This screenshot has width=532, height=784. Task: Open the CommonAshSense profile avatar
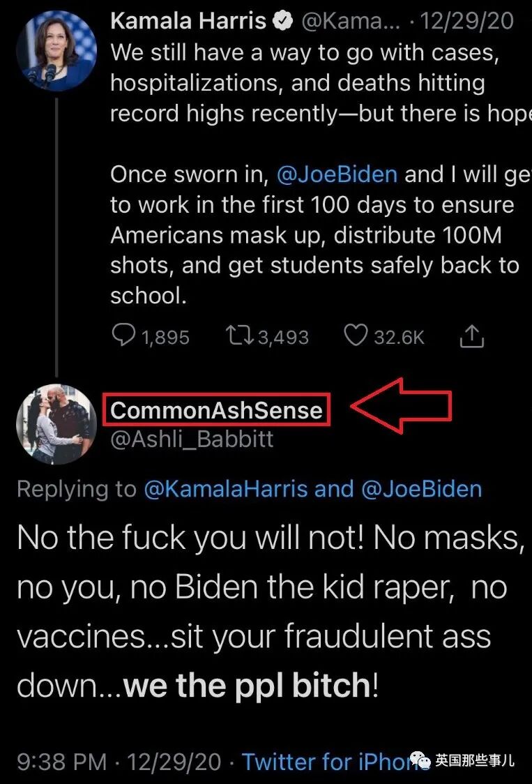[x=56, y=423]
